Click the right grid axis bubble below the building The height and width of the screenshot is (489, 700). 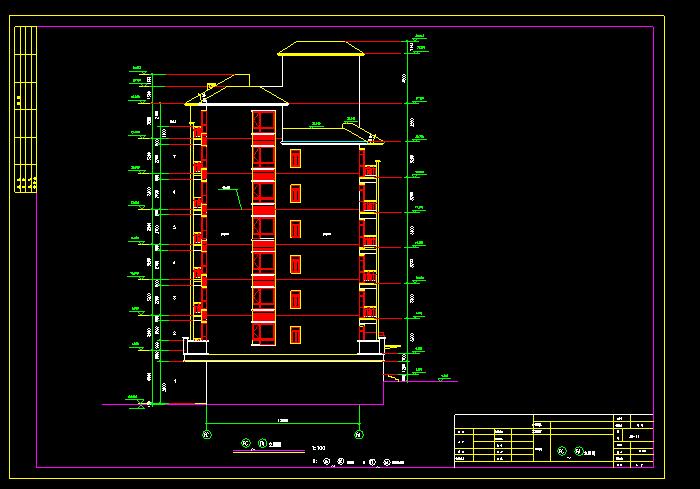click(x=359, y=435)
